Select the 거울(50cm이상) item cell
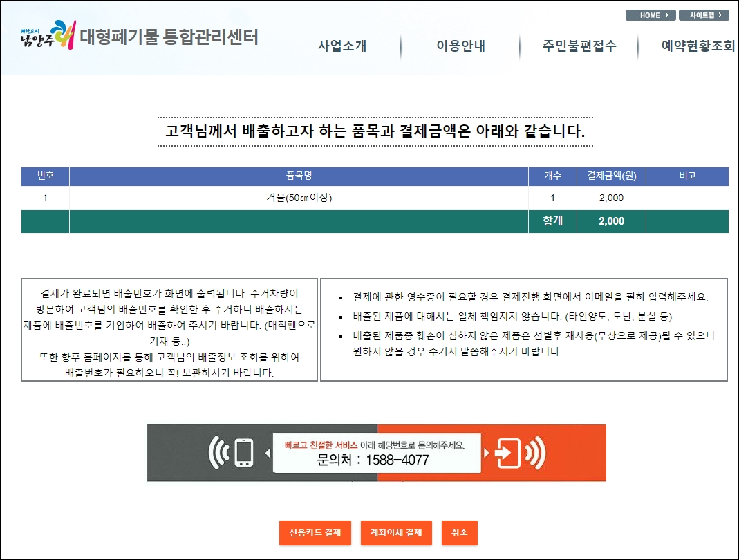 [x=299, y=198]
